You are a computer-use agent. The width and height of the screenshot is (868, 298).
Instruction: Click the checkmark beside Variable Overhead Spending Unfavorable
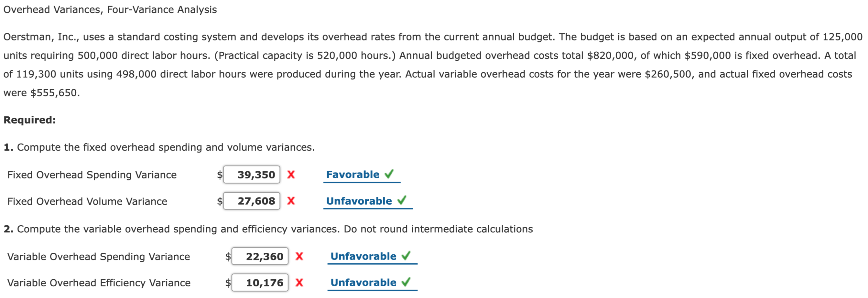pyautogui.click(x=407, y=256)
